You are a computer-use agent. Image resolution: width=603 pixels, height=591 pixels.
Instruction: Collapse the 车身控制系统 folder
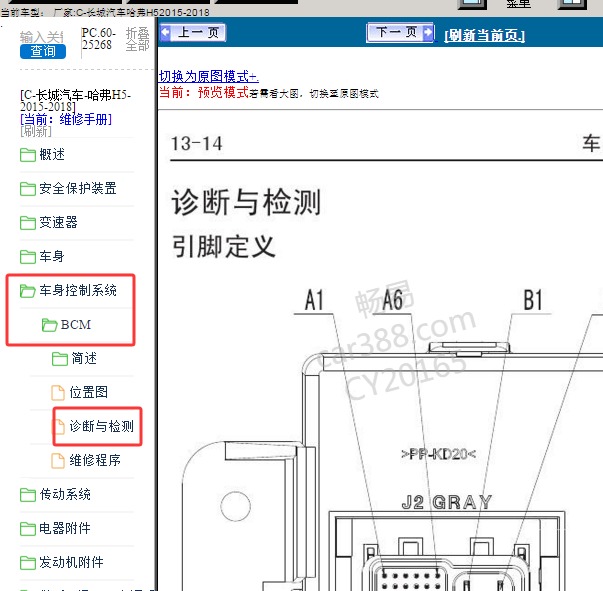[x=78, y=290]
